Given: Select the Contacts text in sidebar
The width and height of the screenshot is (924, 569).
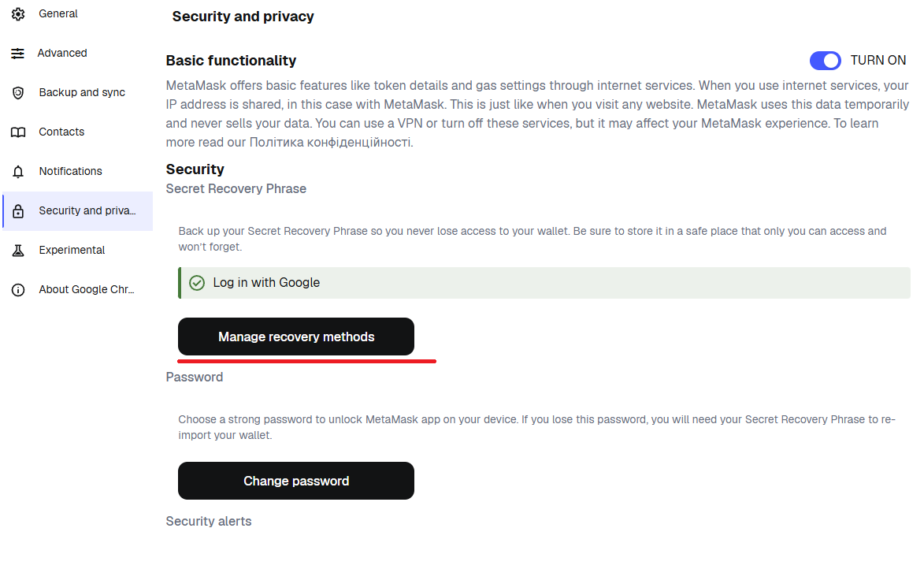Looking at the screenshot, I should click(x=61, y=132).
